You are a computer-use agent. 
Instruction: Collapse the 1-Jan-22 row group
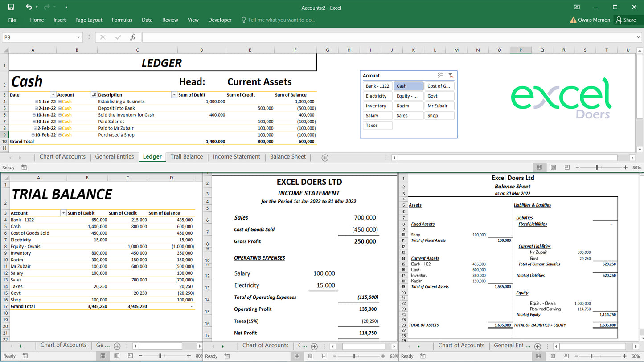coord(37,102)
